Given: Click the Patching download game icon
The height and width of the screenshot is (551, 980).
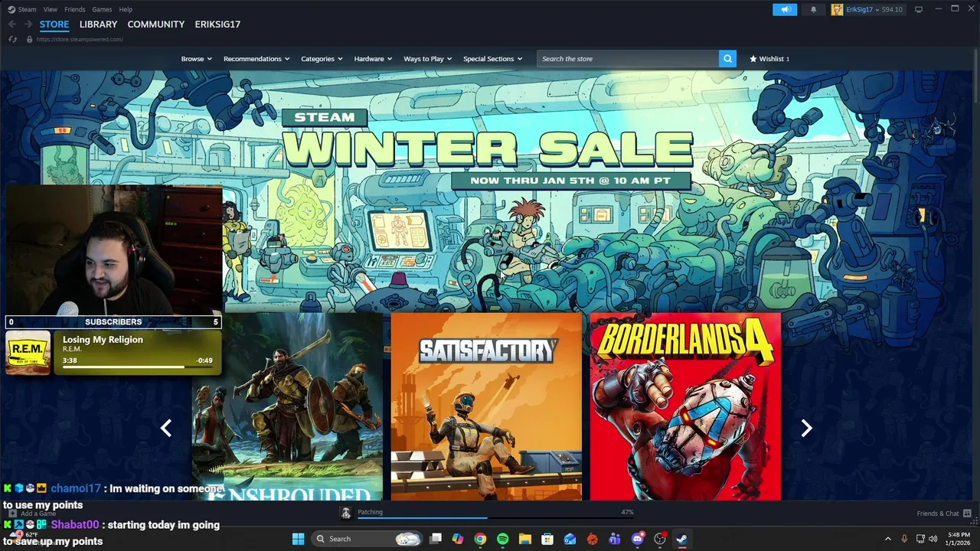Looking at the screenshot, I should 346,514.
